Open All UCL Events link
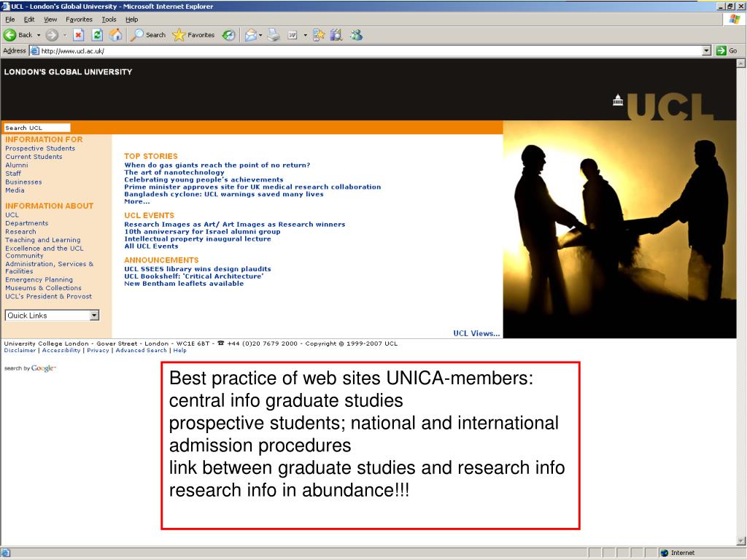 point(151,246)
